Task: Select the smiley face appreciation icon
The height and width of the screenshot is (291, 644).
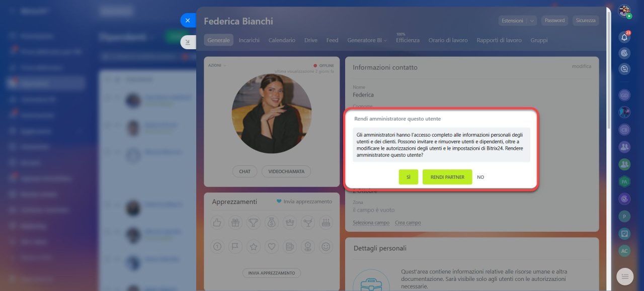Action: pyautogui.click(x=326, y=246)
